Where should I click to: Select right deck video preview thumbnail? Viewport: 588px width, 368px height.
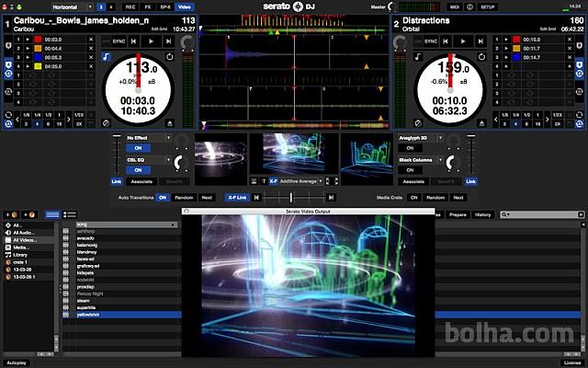coord(367,159)
